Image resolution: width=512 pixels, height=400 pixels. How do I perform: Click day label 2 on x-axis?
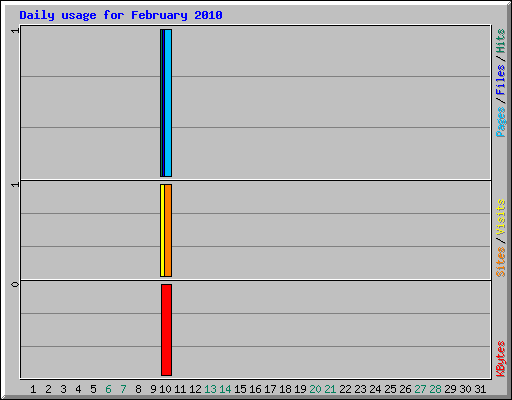[48, 389]
